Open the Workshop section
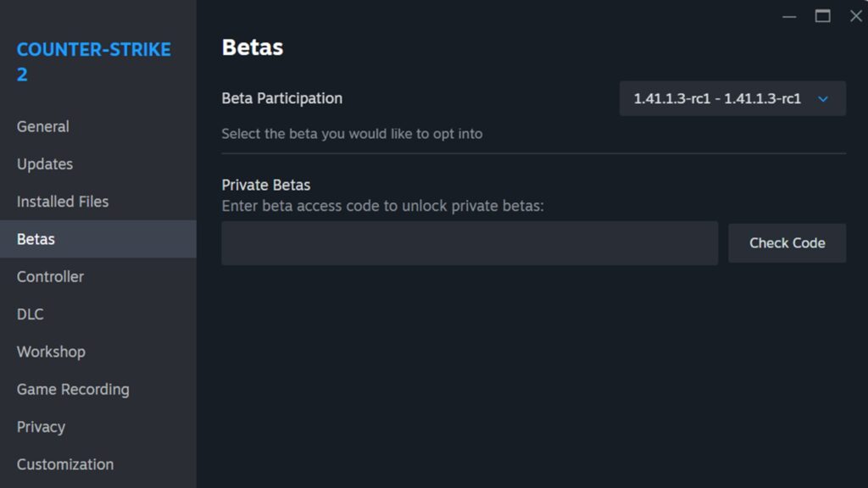The image size is (868, 488). [51, 352]
